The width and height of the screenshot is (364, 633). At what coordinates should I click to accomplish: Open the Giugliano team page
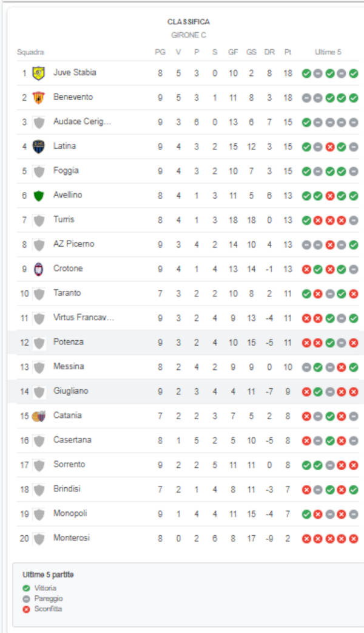[x=70, y=391]
